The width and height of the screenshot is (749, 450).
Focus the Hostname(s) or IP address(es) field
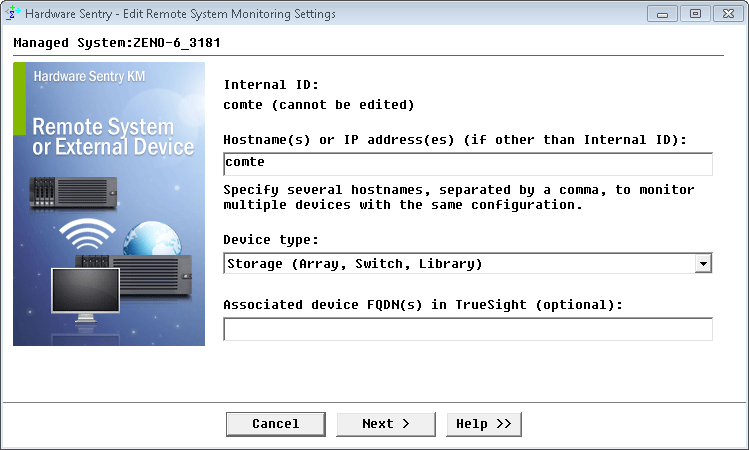pyautogui.click(x=468, y=163)
